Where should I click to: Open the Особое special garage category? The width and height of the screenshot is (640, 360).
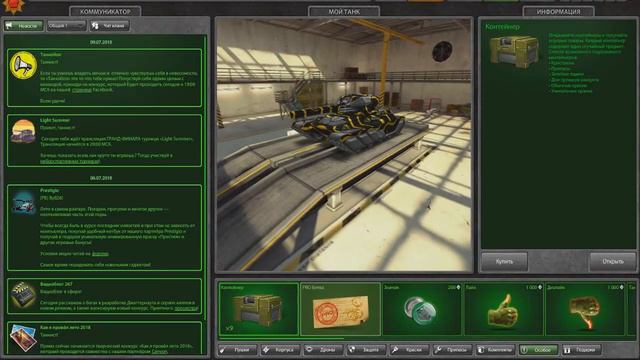[x=538, y=350]
